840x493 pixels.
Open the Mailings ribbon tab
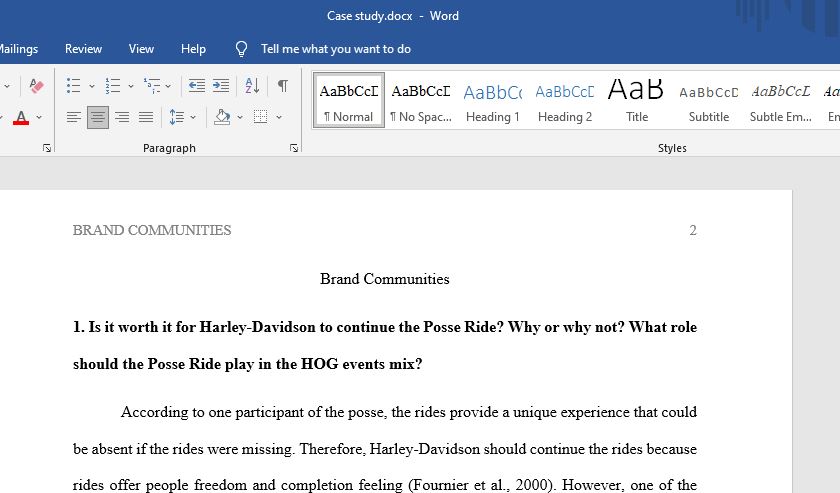pos(19,49)
